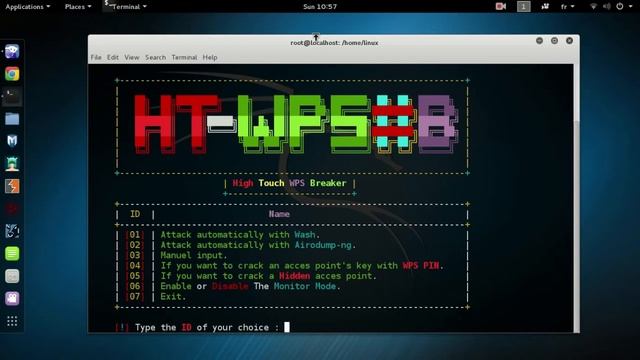Open the Terminal menu in menu bar
The height and width of the screenshot is (360, 640).
coord(184,58)
